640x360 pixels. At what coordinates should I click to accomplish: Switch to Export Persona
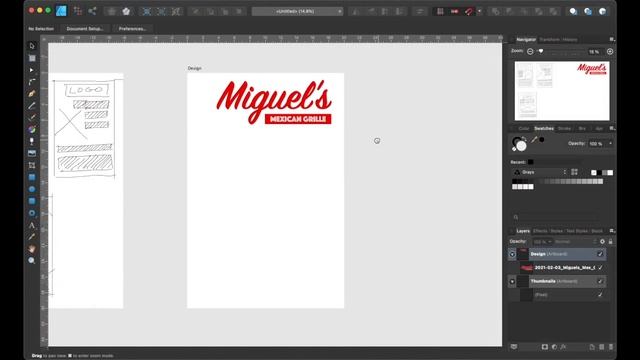(92, 11)
